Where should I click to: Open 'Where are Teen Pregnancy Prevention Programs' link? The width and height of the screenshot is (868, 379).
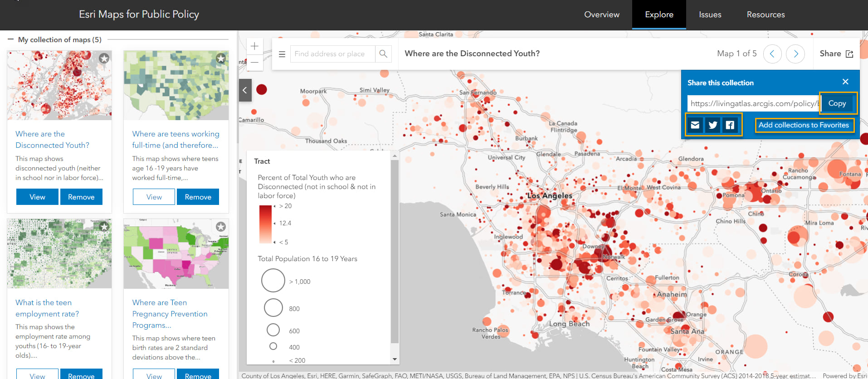(170, 314)
